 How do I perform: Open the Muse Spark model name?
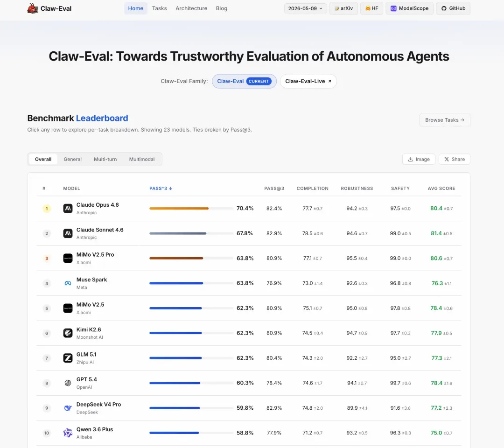click(91, 280)
